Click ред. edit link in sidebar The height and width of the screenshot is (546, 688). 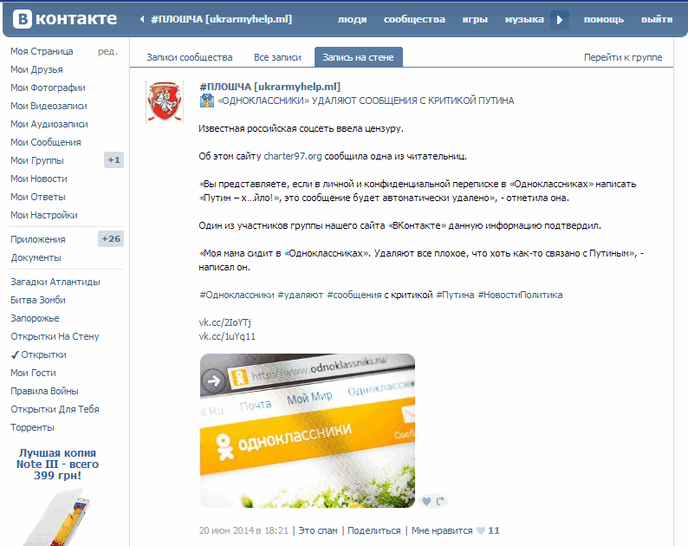point(108,51)
